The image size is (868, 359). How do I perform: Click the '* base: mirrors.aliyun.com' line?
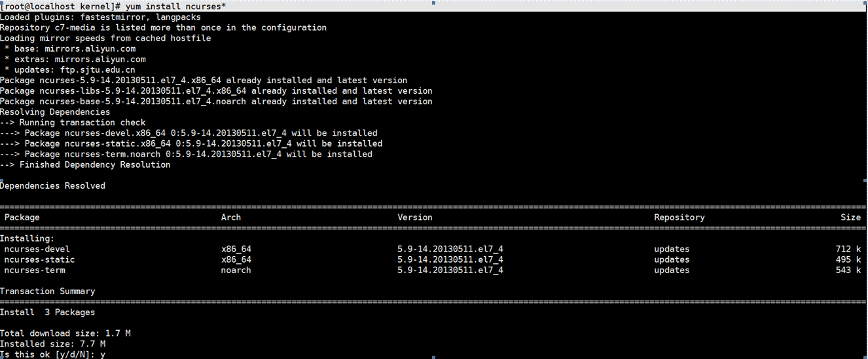70,48
